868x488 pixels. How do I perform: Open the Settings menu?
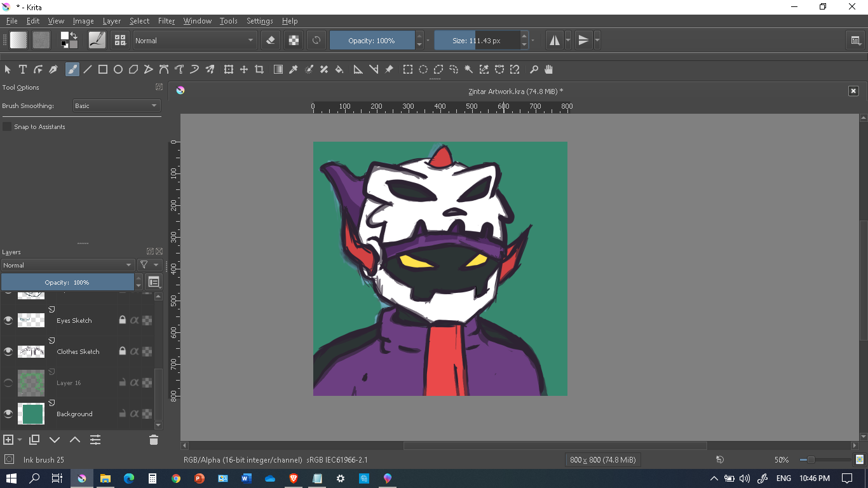click(259, 21)
